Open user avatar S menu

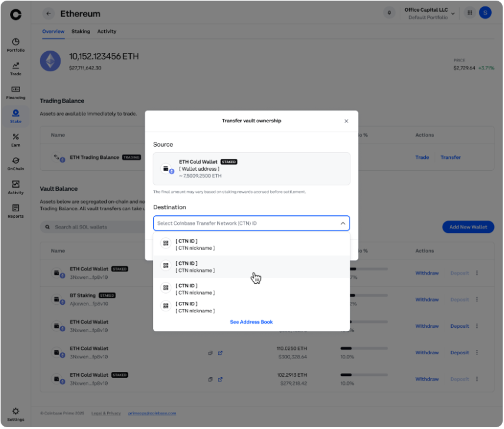click(485, 13)
